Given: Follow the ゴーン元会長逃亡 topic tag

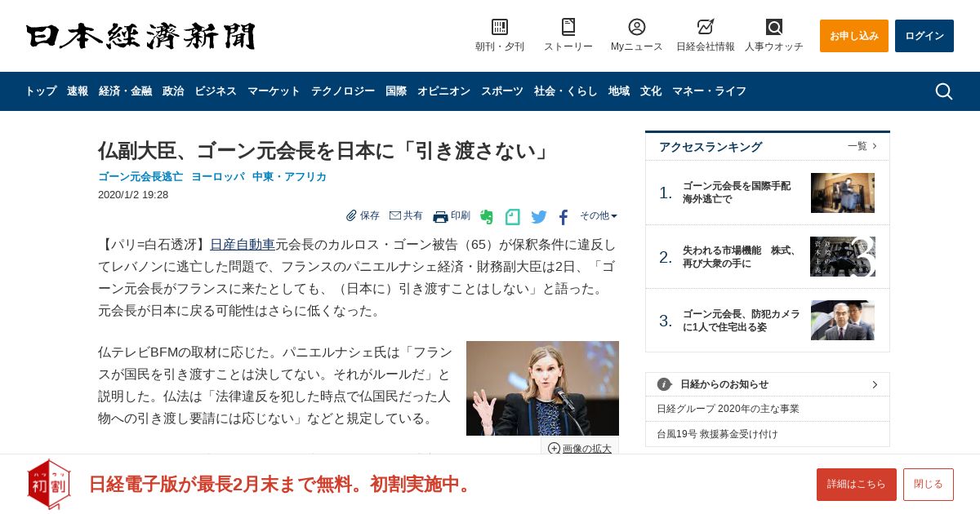Looking at the screenshot, I should (x=140, y=177).
